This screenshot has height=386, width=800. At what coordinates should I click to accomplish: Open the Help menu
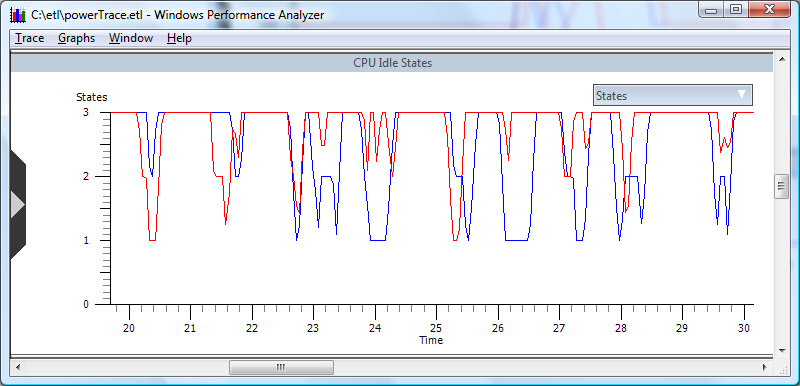pos(180,38)
